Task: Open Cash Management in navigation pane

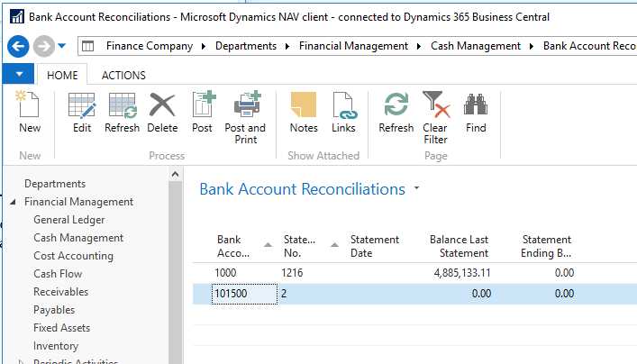Action: [78, 238]
